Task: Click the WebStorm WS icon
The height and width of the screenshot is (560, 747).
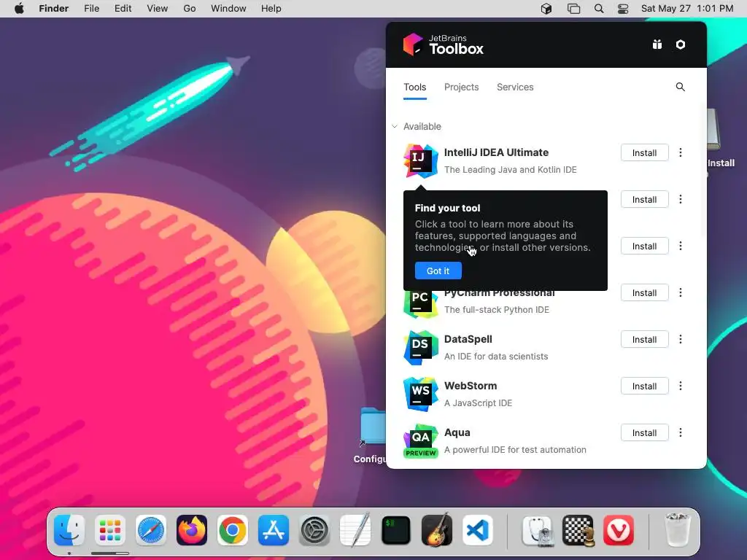Action: pyautogui.click(x=420, y=394)
